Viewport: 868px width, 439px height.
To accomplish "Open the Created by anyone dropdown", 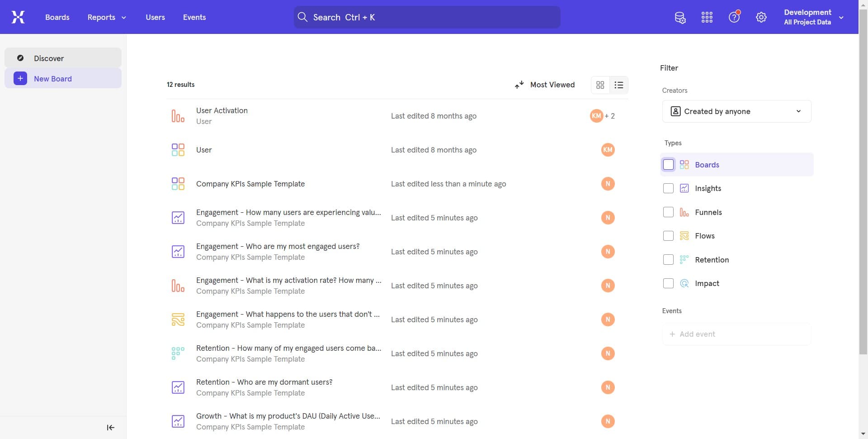I will click(x=736, y=111).
